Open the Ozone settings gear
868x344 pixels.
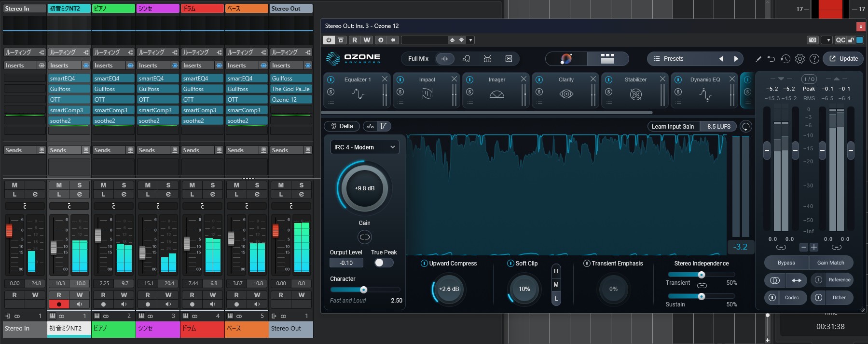(799, 59)
